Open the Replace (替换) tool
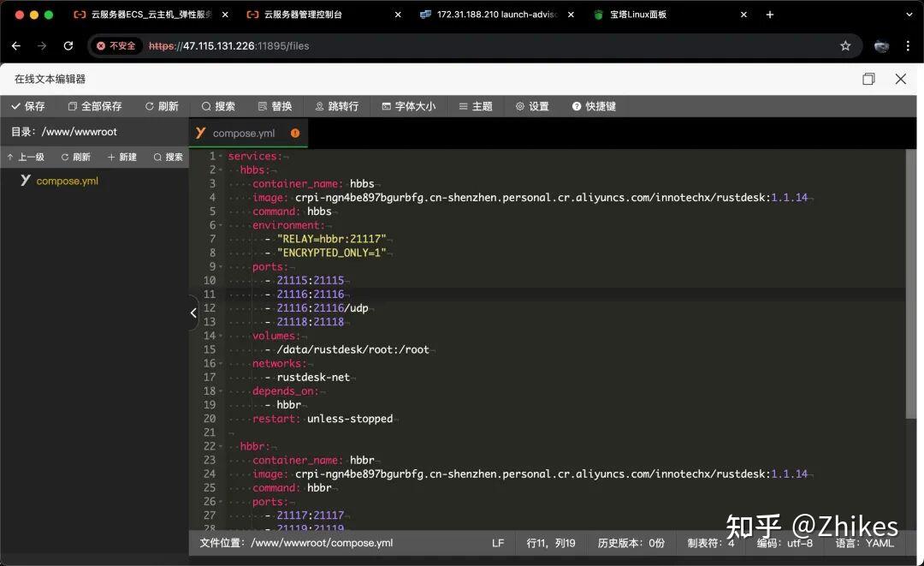The width and height of the screenshot is (924, 566). click(275, 106)
